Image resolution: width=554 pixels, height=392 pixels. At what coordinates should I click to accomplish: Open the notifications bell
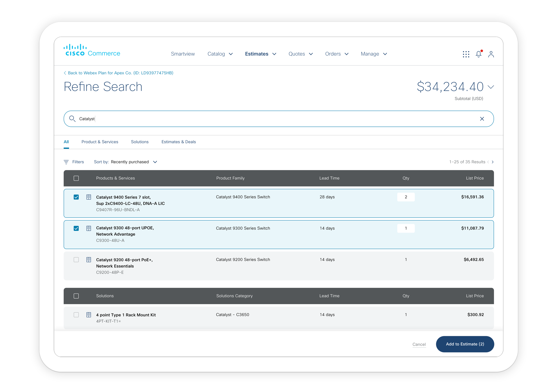(x=478, y=54)
